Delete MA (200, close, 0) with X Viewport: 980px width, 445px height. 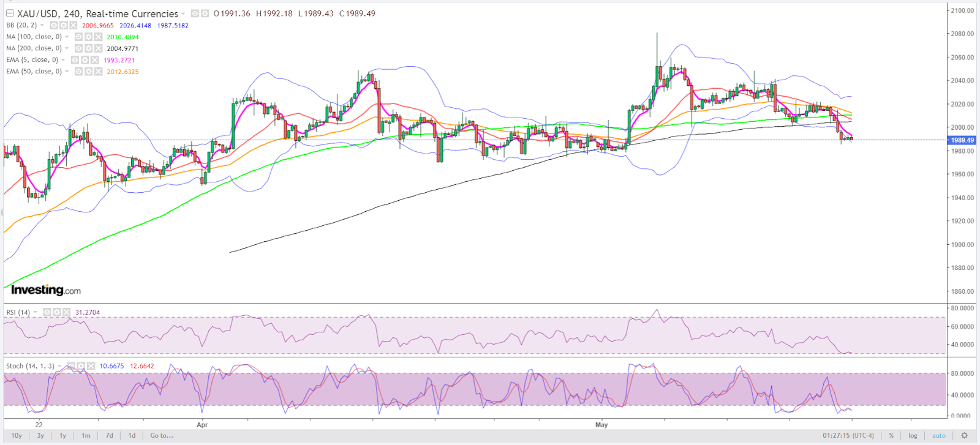tap(98, 48)
